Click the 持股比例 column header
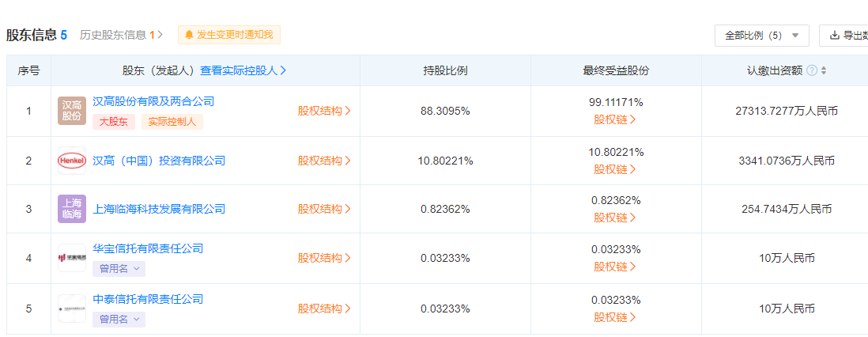Viewport: 868px width, 337px height. pyautogui.click(x=446, y=70)
